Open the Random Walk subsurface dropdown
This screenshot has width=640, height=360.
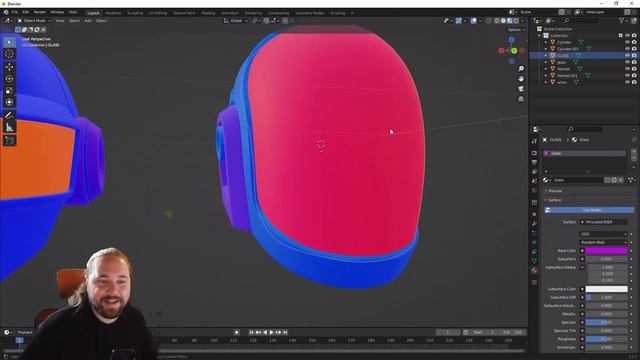point(603,242)
